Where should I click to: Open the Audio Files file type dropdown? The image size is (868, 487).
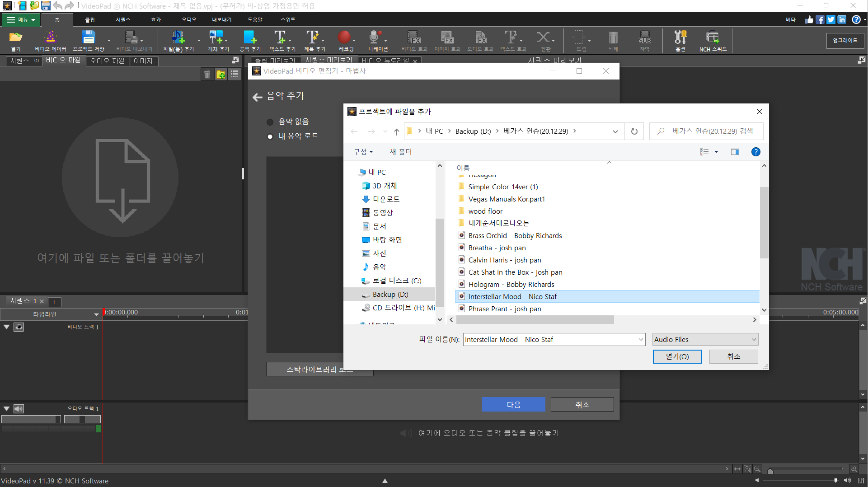pos(705,340)
